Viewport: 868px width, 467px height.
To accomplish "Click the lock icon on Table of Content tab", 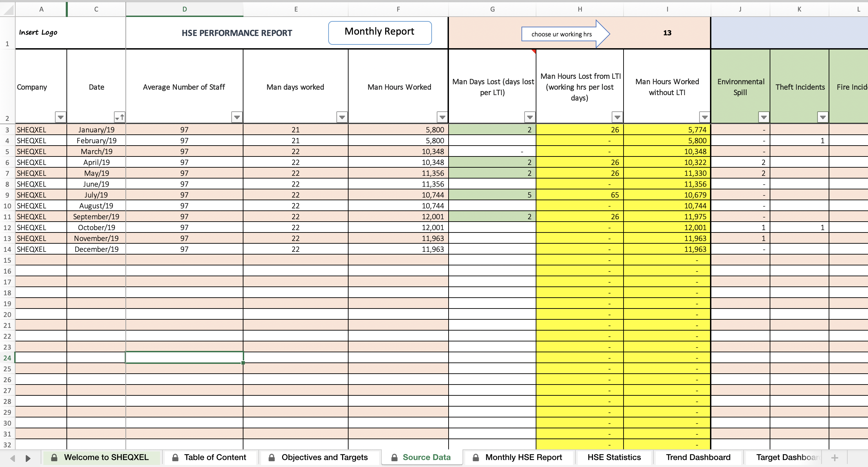I will 176,457.
